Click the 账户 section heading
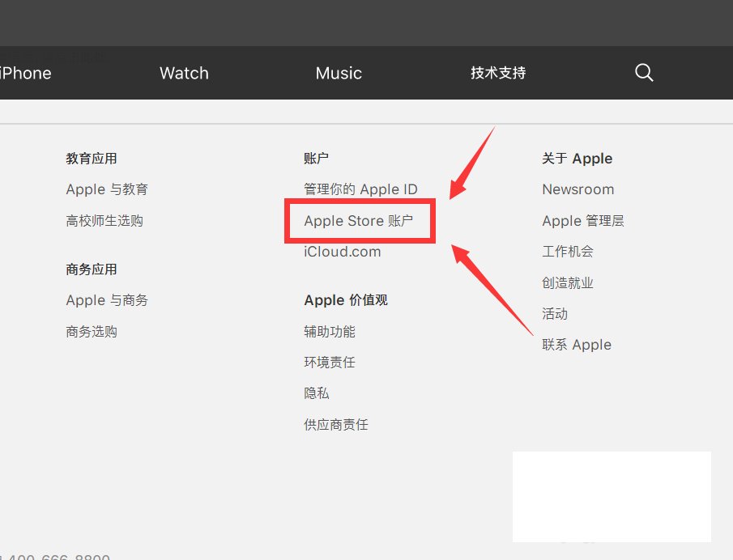Image resolution: width=733 pixels, height=560 pixels. coord(317,159)
